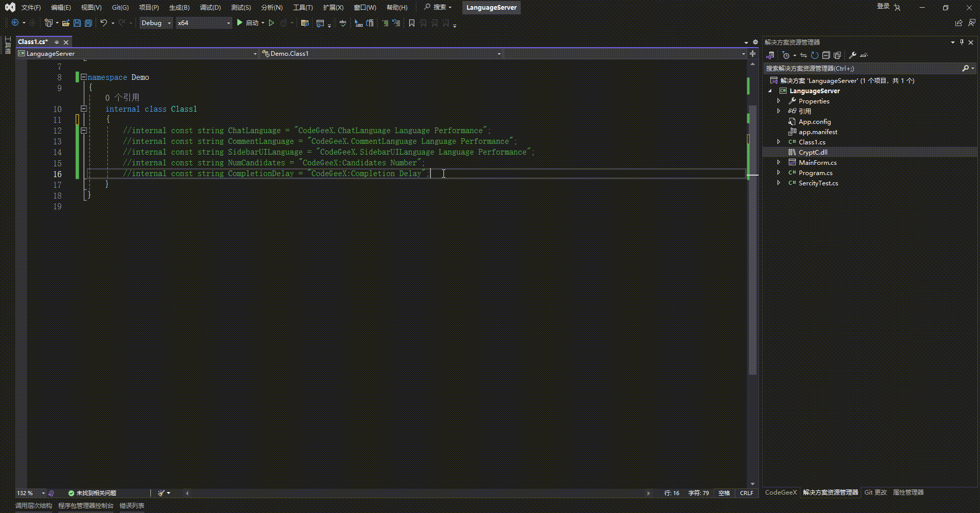Expand the Properties tree node
This screenshot has width=980, height=513.
pos(778,101)
